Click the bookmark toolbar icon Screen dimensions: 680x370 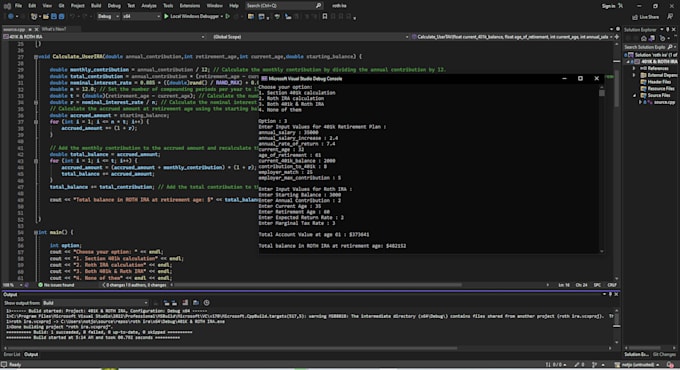click(325, 16)
